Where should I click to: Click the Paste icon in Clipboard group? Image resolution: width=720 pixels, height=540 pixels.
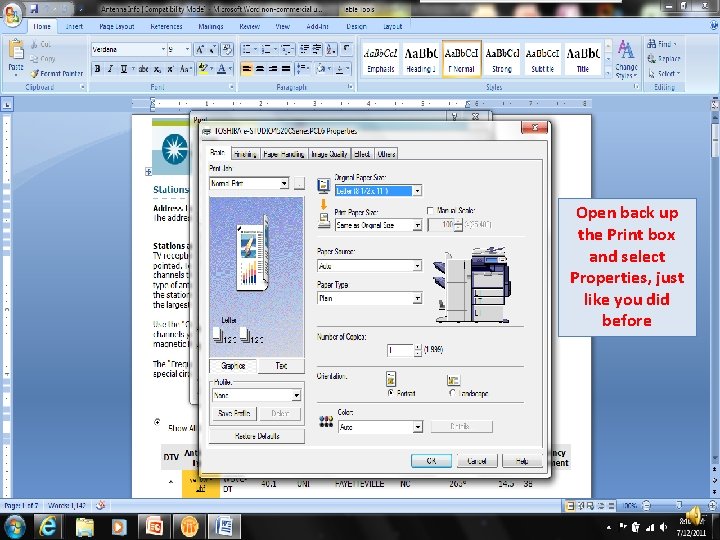click(16, 56)
